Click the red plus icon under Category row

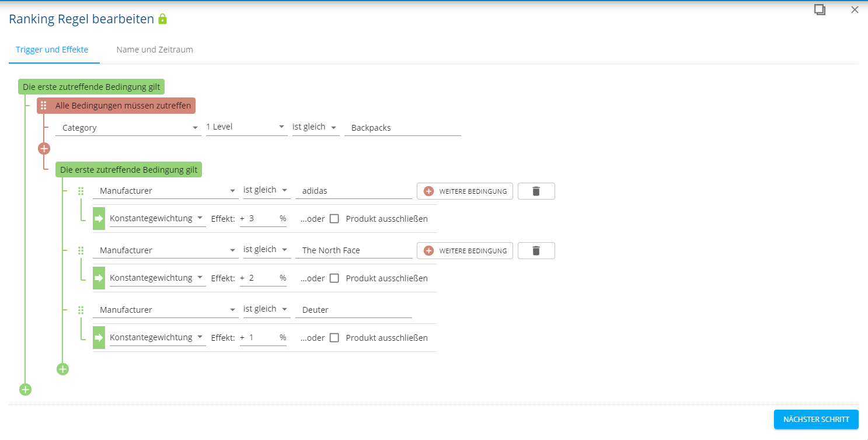(44, 148)
